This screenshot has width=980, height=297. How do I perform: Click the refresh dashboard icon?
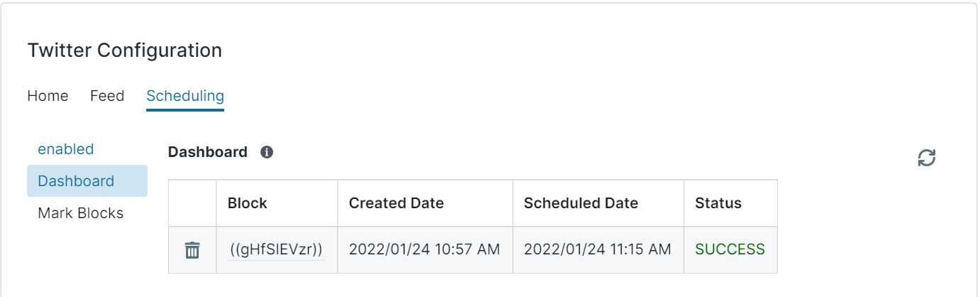[x=927, y=158]
